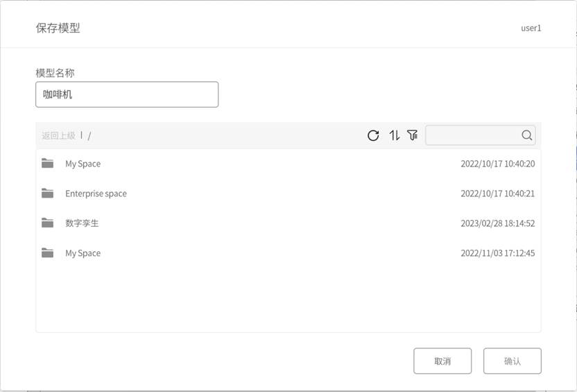Image resolution: width=577 pixels, height=392 pixels.
Task: Click the root path slash breadcrumb
Action: point(89,136)
